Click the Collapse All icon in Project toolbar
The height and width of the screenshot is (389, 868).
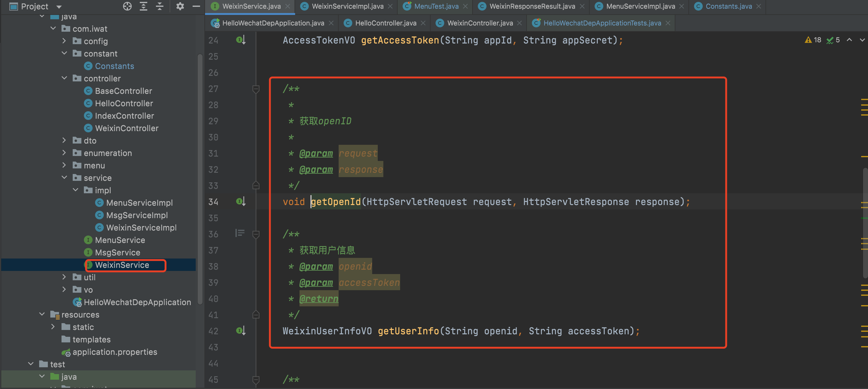coord(160,7)
